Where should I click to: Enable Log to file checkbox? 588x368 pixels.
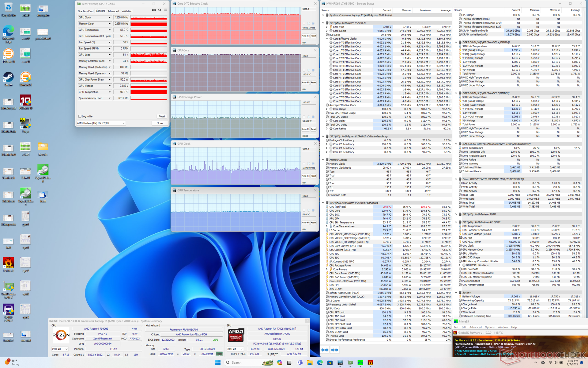click(80, 116)
